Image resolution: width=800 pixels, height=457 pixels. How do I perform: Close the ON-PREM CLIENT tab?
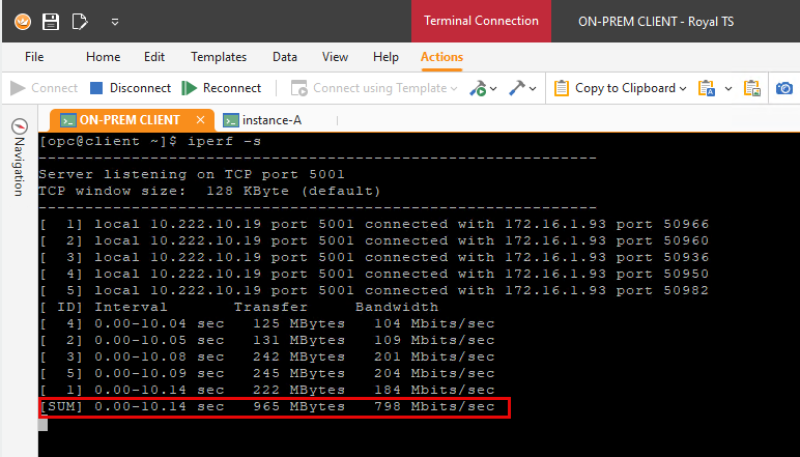pos(200,120)
